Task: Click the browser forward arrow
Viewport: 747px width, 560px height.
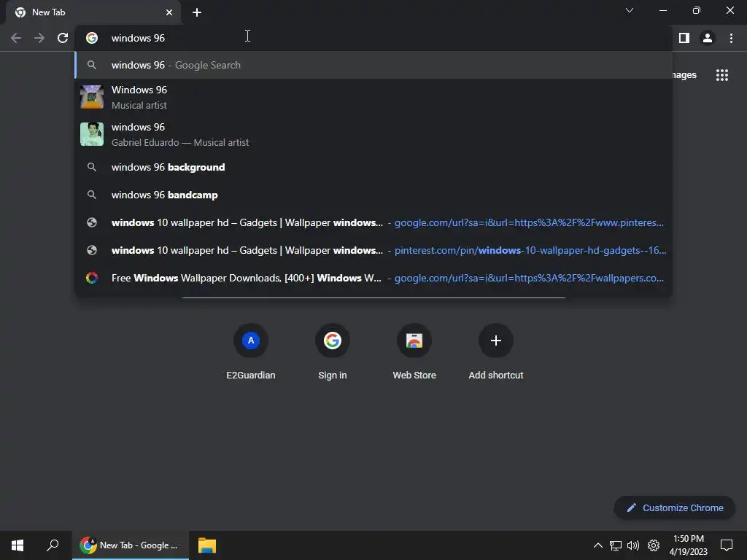Action: (39, 38)
